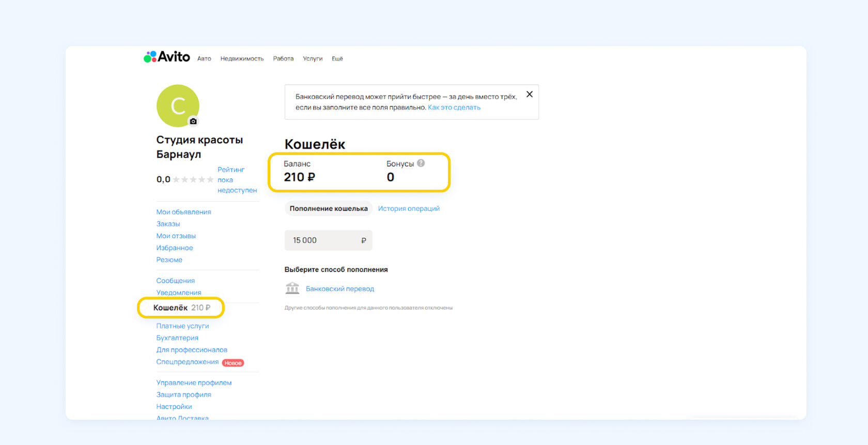Open the Услуги category
The width and height of the screenshot is (868, 445).
point(313,59)
